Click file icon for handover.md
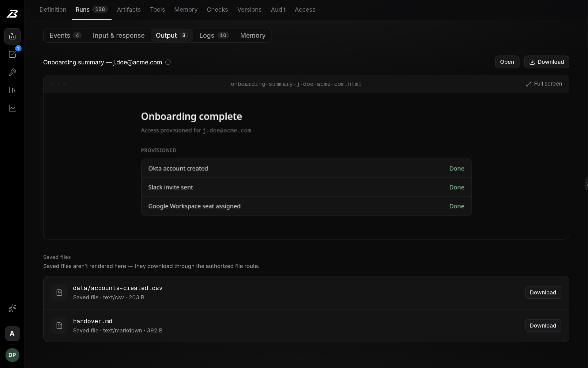588x368 pixels. [59, 326]
